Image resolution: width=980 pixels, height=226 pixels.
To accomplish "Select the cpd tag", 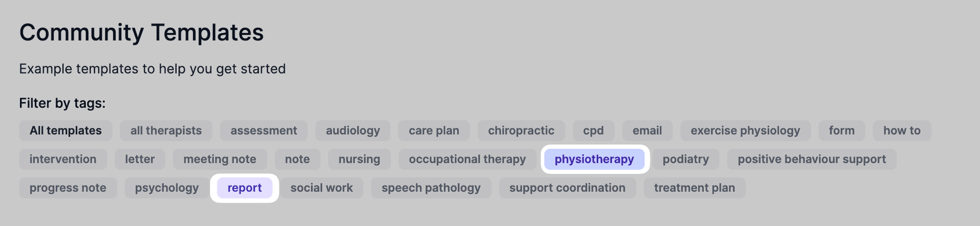I will tap(593, 131).
